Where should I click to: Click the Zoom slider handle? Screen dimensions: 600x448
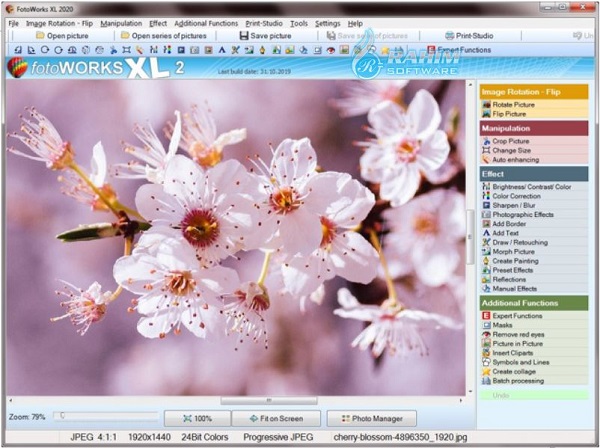coord(62,415)
